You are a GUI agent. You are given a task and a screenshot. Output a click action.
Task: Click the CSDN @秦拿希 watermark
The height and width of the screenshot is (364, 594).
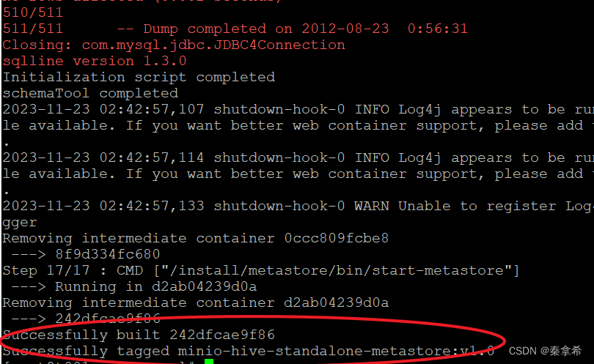point(545,351)
